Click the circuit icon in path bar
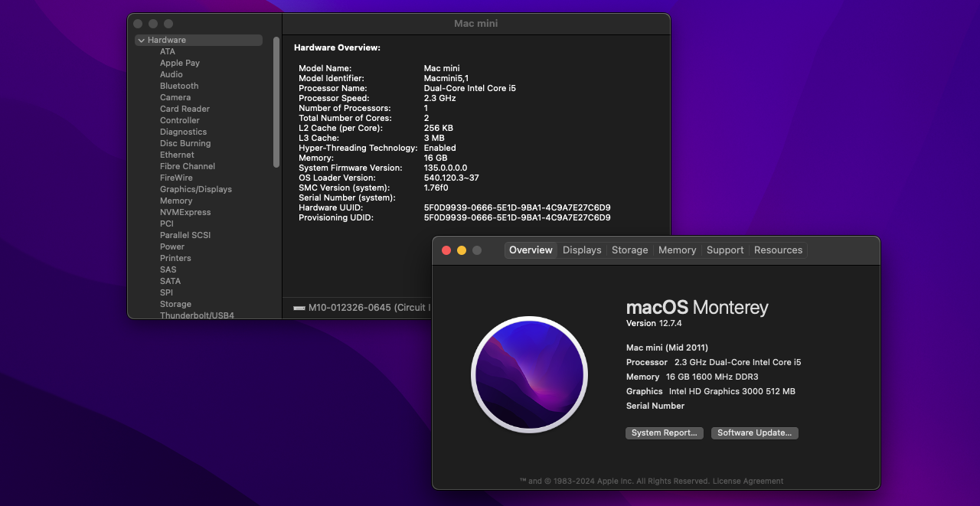The image size is (980, 506). 299,308
